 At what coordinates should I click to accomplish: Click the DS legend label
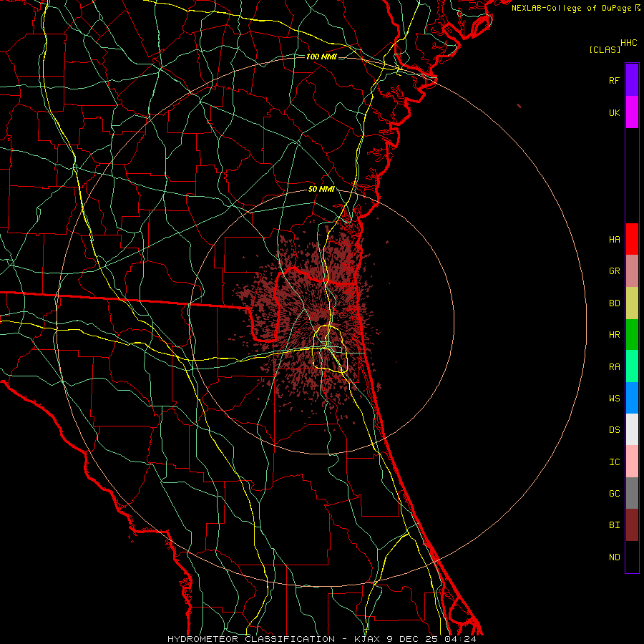coord(615,430)
